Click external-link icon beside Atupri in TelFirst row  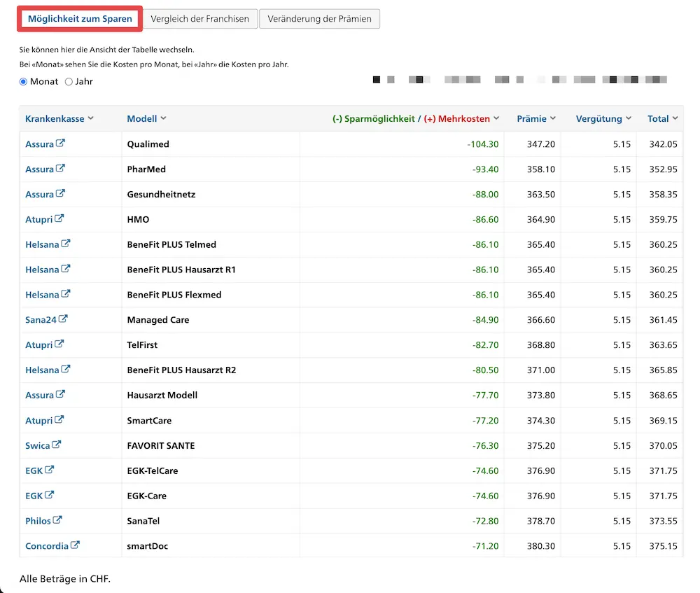click(59, 344)
